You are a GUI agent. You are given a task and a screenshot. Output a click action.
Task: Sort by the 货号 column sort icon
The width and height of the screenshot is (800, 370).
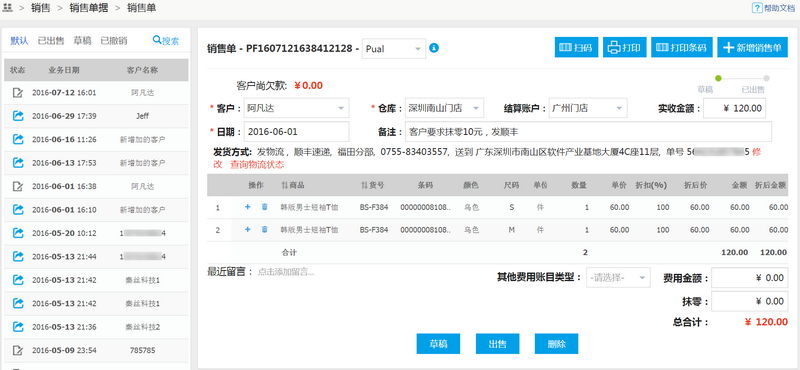coord(364,185)
